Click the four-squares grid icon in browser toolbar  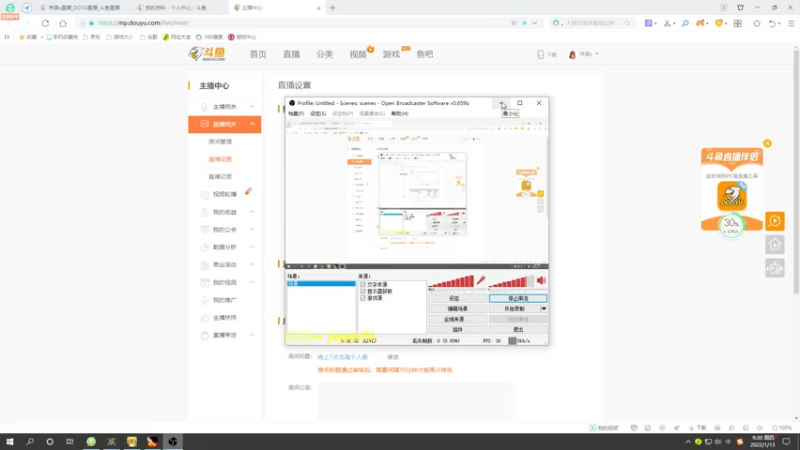[738, 23]
